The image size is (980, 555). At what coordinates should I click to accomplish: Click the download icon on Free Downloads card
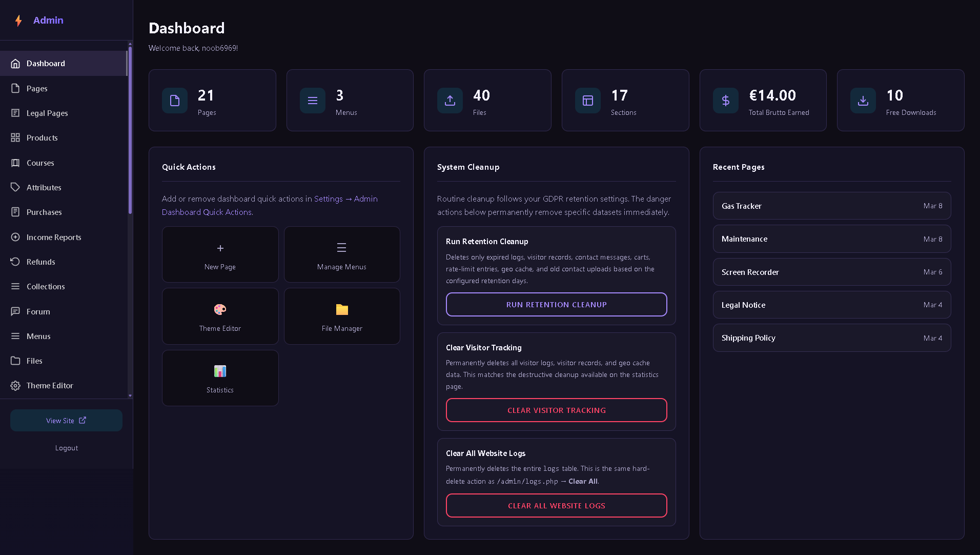[x=863, y=101]
